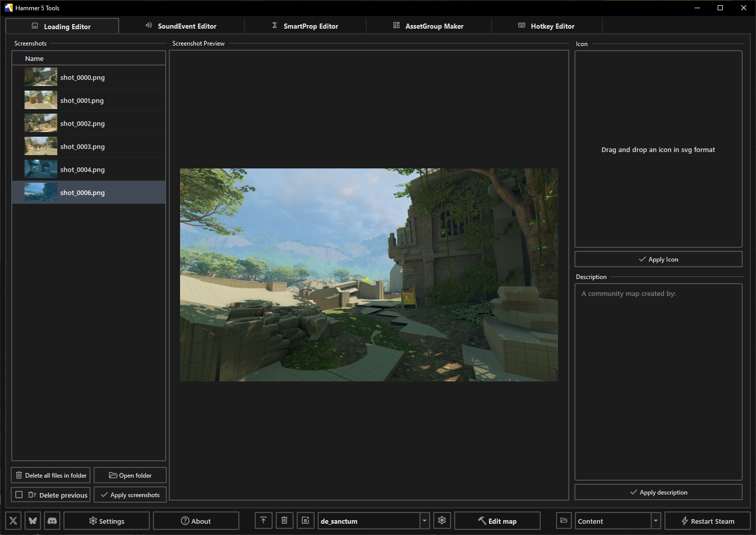Image resolution: width=756 pixels, height=535 pixels.
Task: Select shot_0006.png file name
Action: [x=82, y=192]
